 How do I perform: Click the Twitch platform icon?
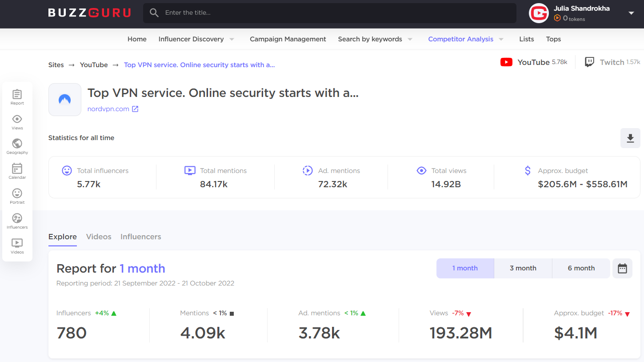click(589, 62)
